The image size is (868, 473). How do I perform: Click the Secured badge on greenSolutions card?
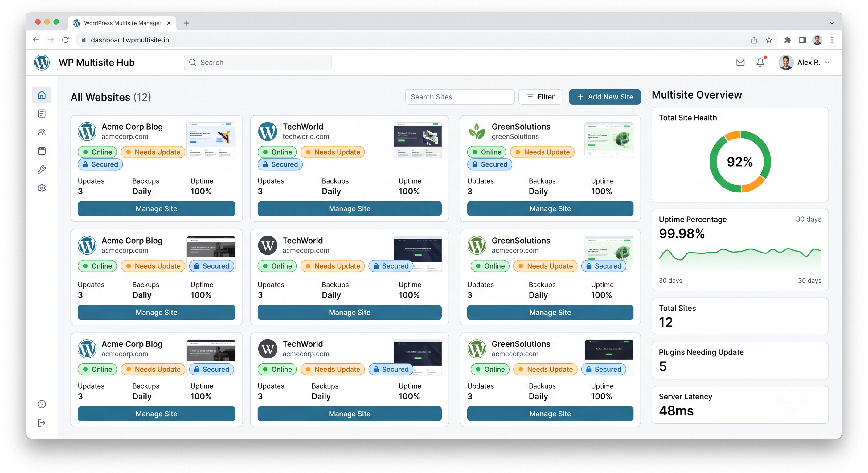tap(489, 165)
